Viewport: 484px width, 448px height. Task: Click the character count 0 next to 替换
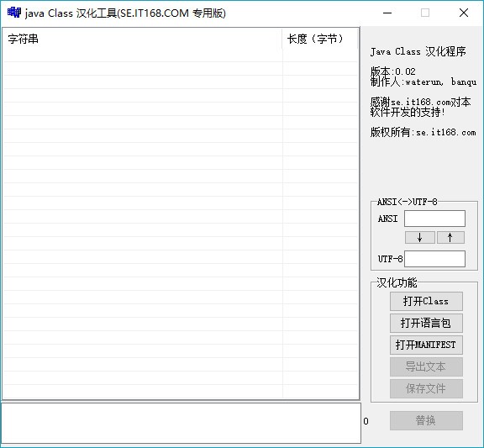pos(366,421)
